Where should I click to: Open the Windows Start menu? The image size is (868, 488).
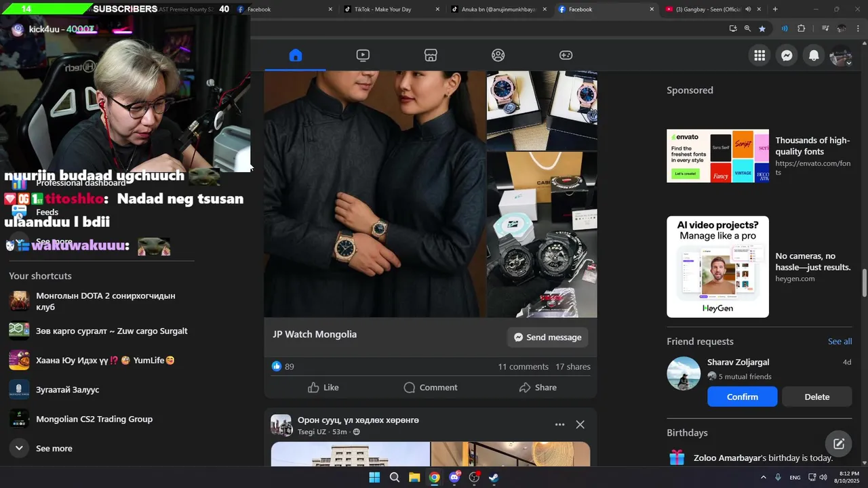(374, 477)
